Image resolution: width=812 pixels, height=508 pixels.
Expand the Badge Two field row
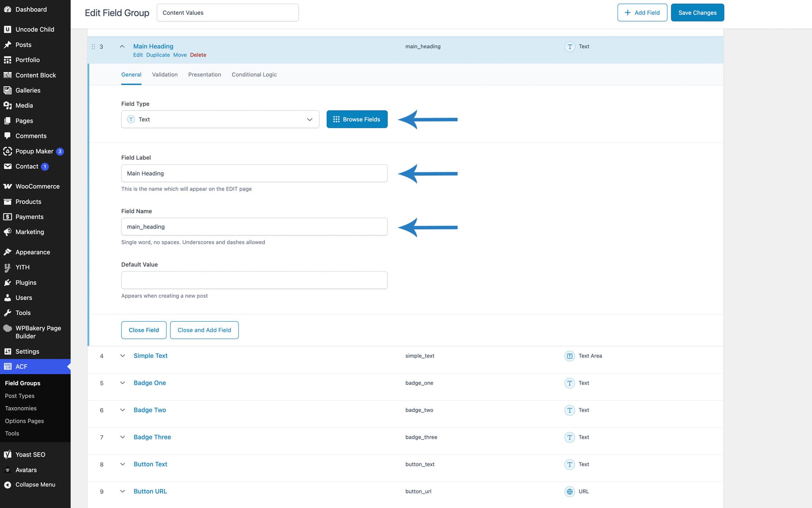tap(123, 410)
